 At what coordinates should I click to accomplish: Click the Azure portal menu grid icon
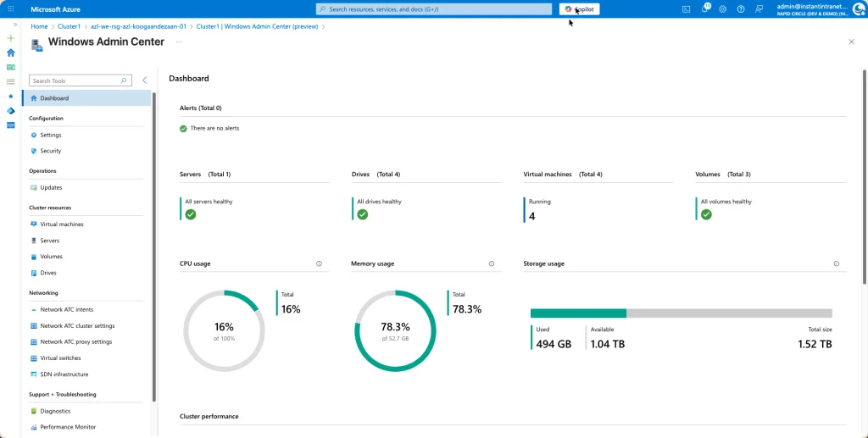(11, 8)
